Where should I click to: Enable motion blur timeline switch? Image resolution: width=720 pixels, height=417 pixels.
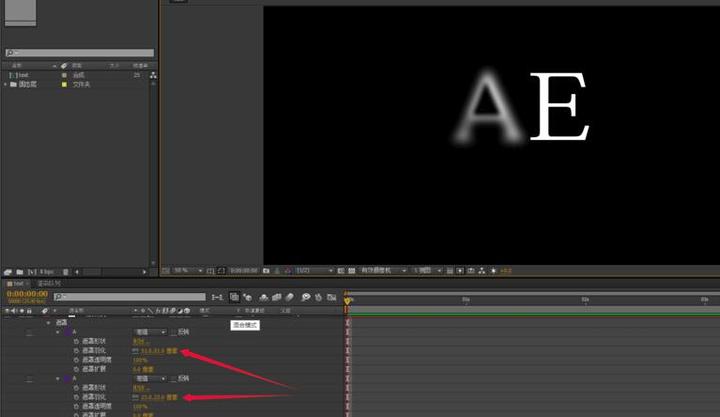(x=289, y=298)
